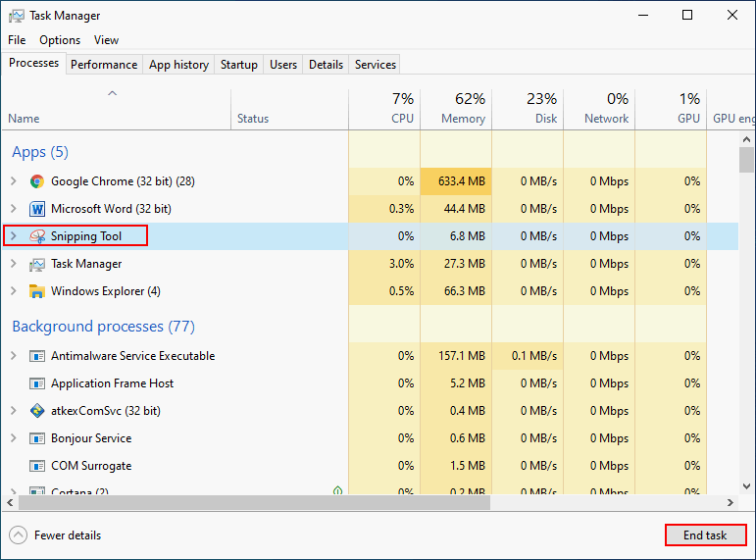This screenshot has width=756, height=560.
Task: Select the Google Chrome (32 bit) (28) row
Action: click(x=370, y=181)
